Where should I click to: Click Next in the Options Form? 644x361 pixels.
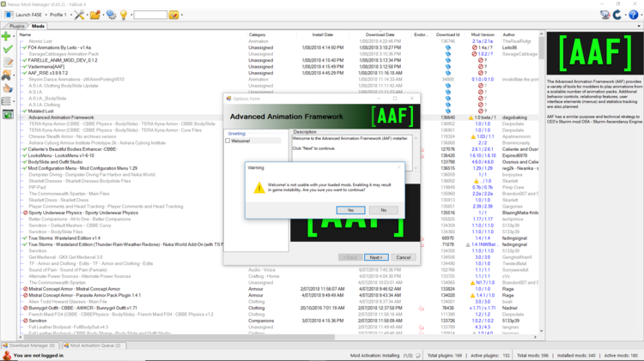[376, 257]
